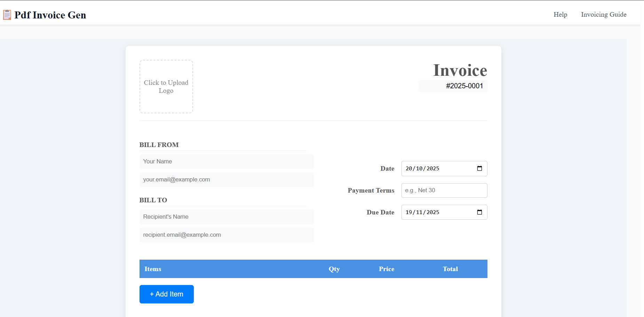Click the Your Name input field

pyautogui.click(x=226, y=161)
